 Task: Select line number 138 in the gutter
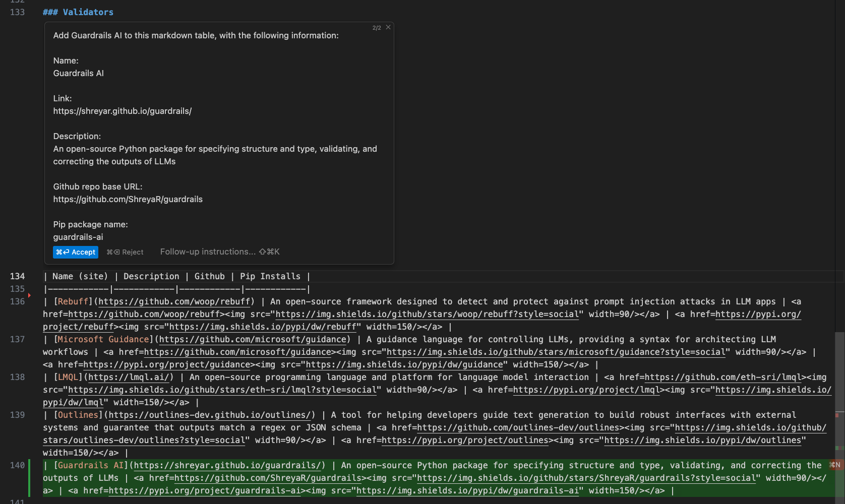point(17,377)
